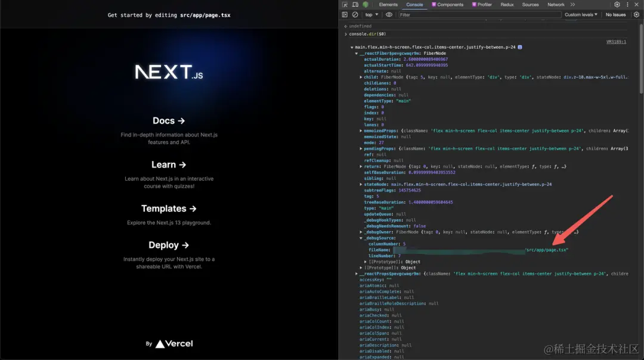Click the actualDuration value
This screenshot has width=644, height=360.
[x=426, y=60]
